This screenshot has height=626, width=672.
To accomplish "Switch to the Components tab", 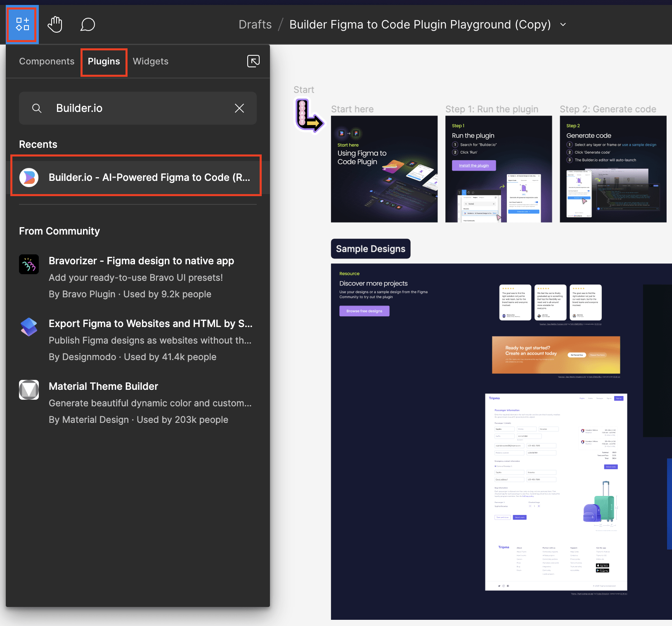I will [47, 61].
